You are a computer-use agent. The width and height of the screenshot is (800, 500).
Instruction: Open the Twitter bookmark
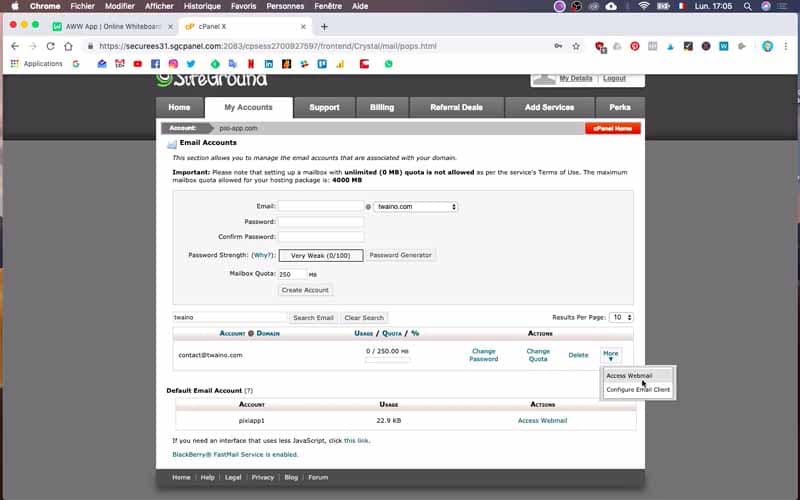(x=191, y=64)
